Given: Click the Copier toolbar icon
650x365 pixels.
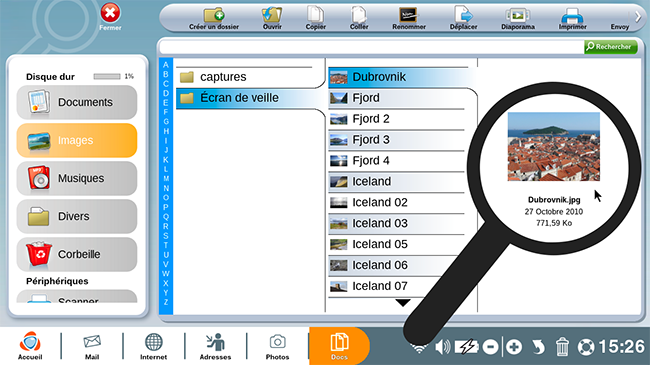Looking at the screenshot, I should pos(315,18).
